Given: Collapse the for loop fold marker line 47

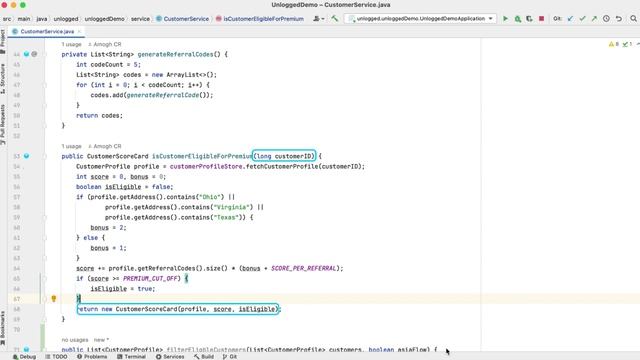Looking at the screenshot, I should [x=45, y=85].
